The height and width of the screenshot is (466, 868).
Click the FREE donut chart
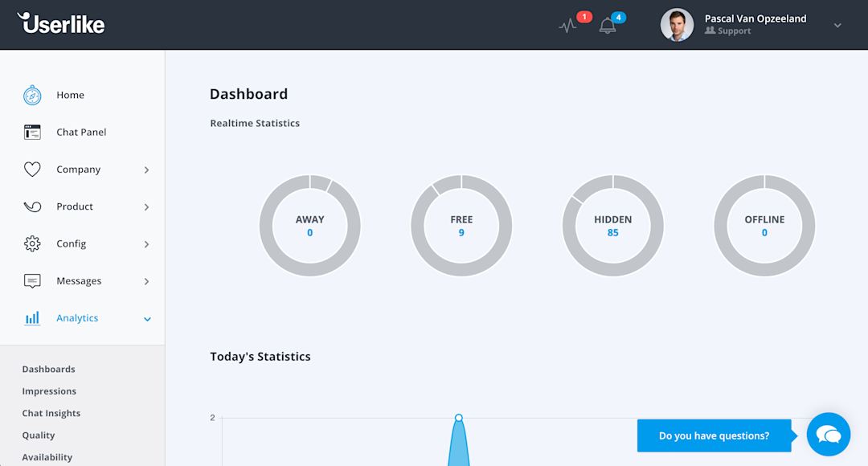pos(461,226)
